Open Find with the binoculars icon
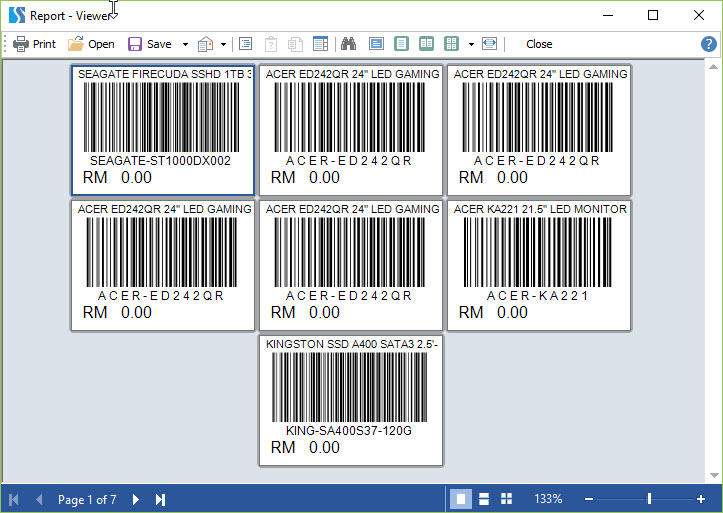Viewport: 723px width, 513px height. coord(349,44)
